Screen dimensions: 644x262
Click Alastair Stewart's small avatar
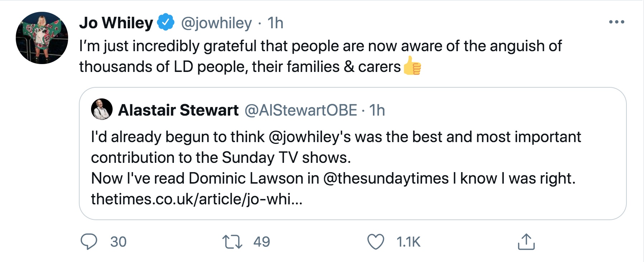(102, 109)
